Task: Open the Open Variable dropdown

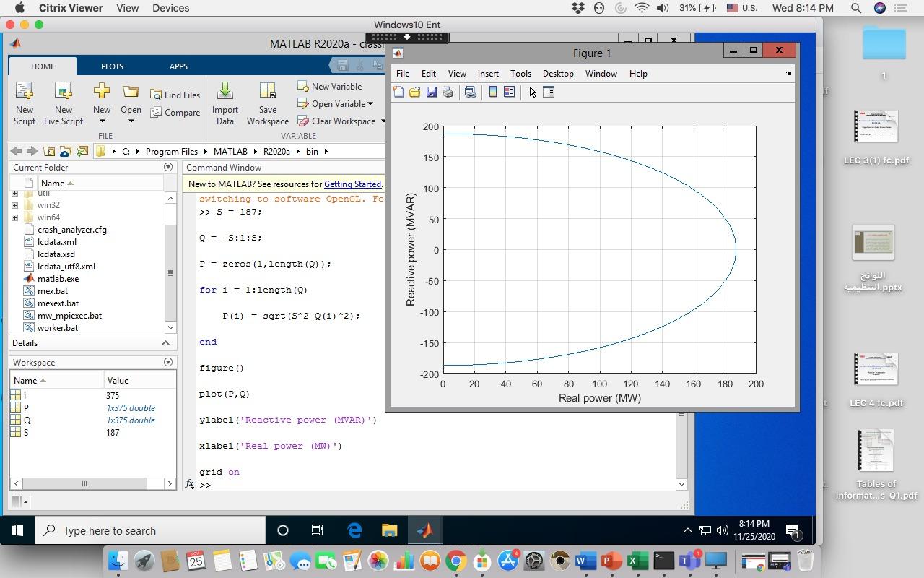Action: 370,104
